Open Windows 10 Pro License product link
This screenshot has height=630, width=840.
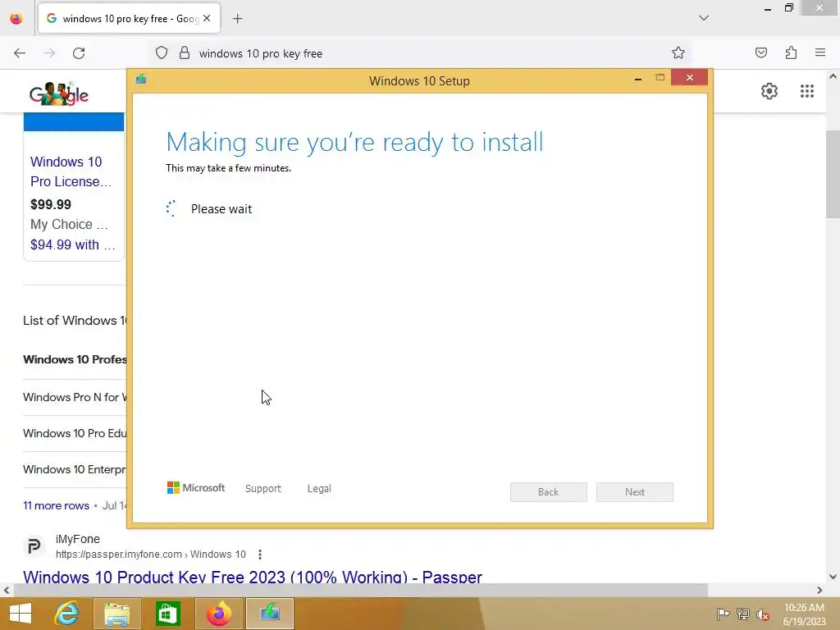tap(71, 171)
